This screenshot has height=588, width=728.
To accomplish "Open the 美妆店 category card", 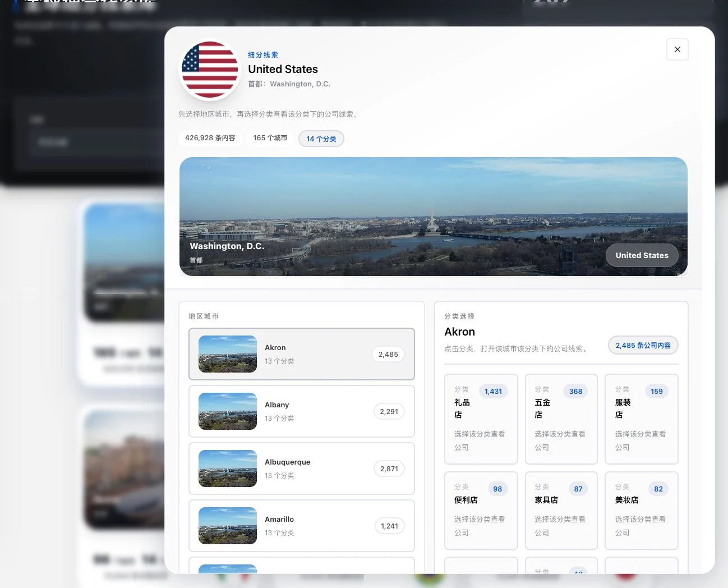I will [x=642, y=511].
